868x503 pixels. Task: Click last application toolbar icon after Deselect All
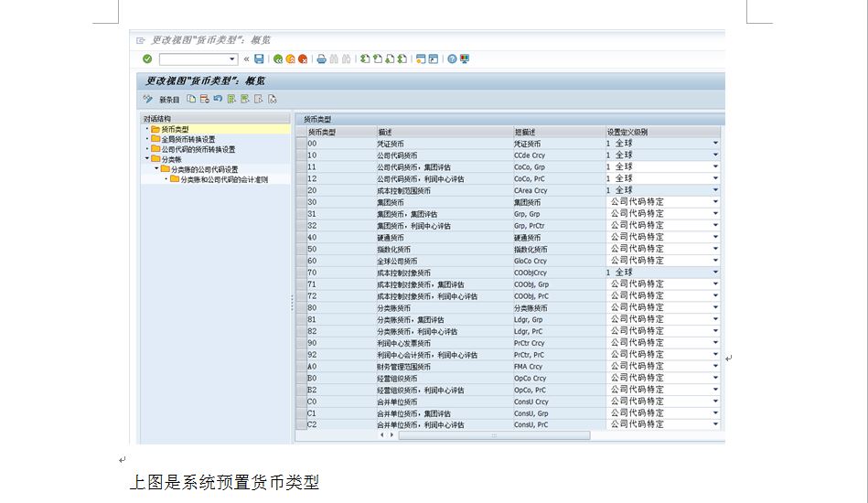[x=272, y=99]
